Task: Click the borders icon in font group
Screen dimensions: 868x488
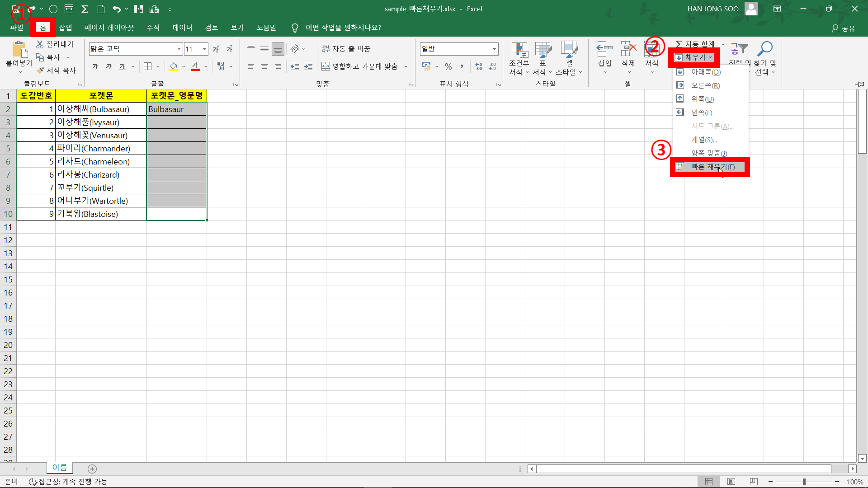Action: pyautogui.click(x=147, y=66)
